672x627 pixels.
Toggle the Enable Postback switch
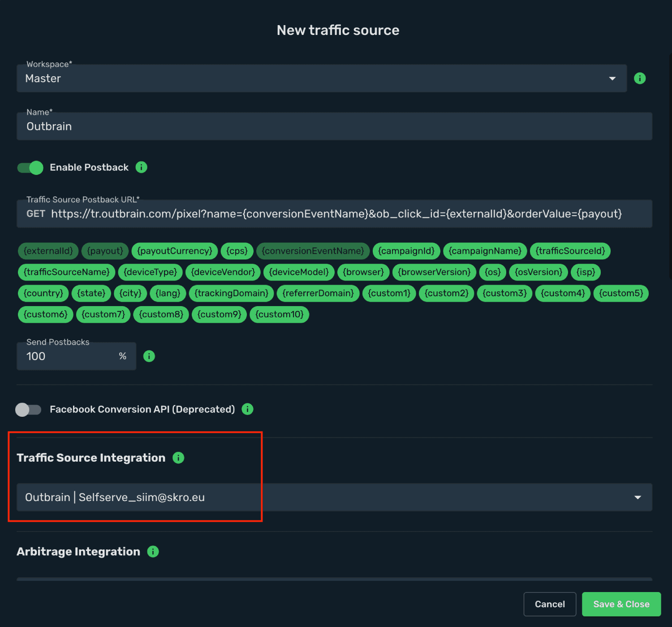pyautogui.click(x=30, y=168)
